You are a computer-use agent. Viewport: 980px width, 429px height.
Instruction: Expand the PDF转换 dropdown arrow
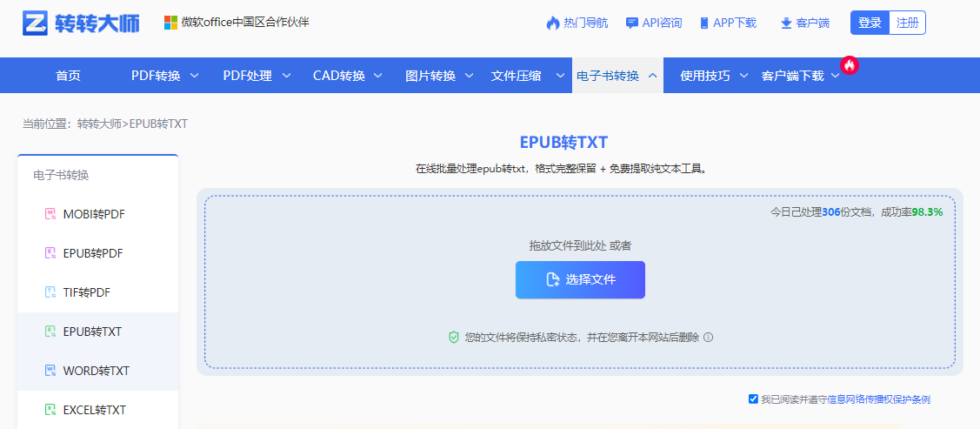coord(195,76)
